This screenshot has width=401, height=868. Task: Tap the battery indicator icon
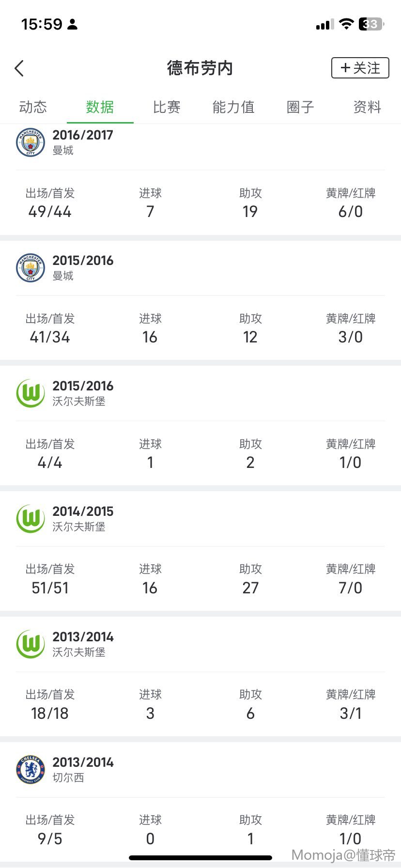371,24
